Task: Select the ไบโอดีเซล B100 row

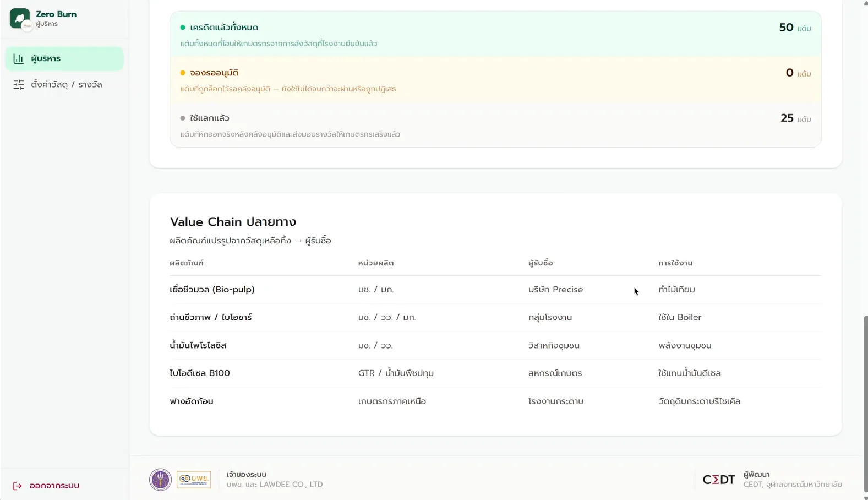Action: point(495,373)
